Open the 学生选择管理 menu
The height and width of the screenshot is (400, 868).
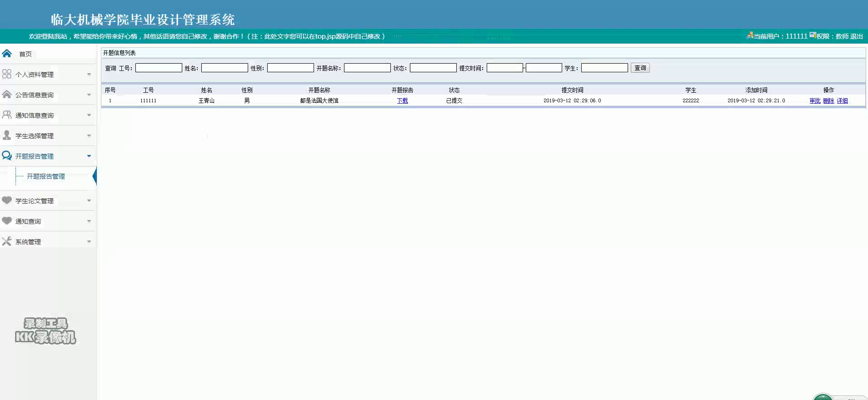point(35,136)
